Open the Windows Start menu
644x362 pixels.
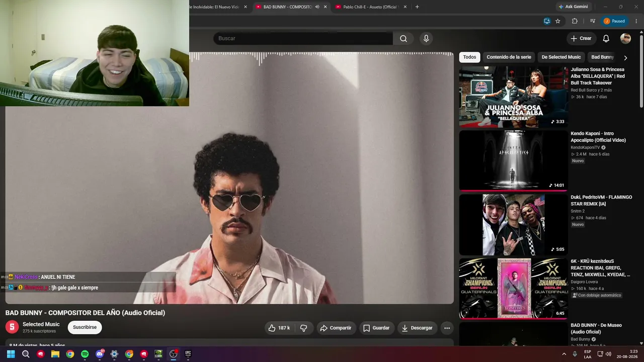pyautogui.click(x=11, y=354)
